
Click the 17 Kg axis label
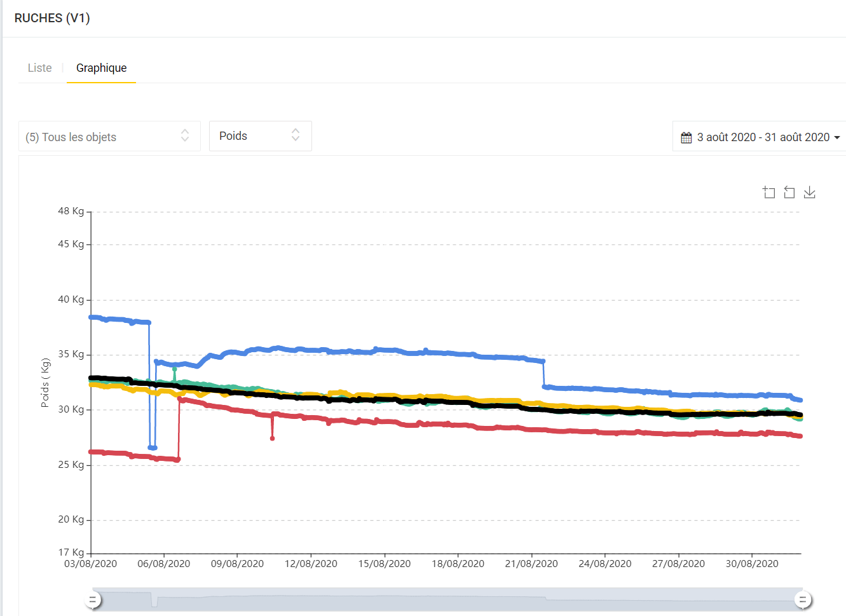pos(71,552)
